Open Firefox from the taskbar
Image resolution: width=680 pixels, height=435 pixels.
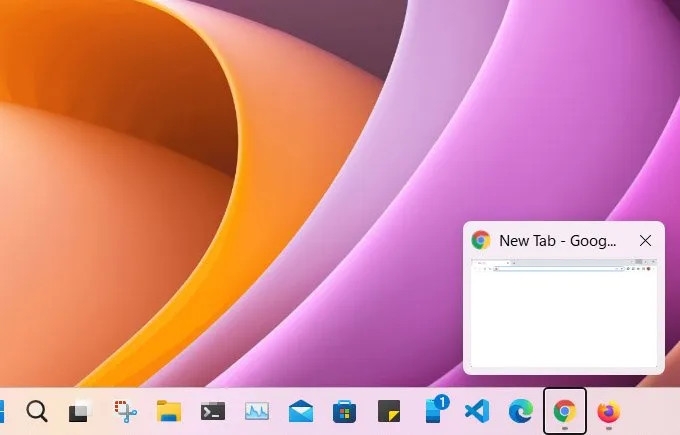(x=609, y=412)
